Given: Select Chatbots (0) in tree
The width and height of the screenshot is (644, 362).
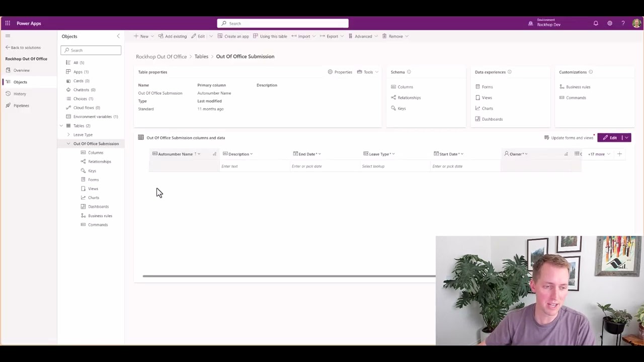Looking at the screenshot, I should tap(80, 90).
